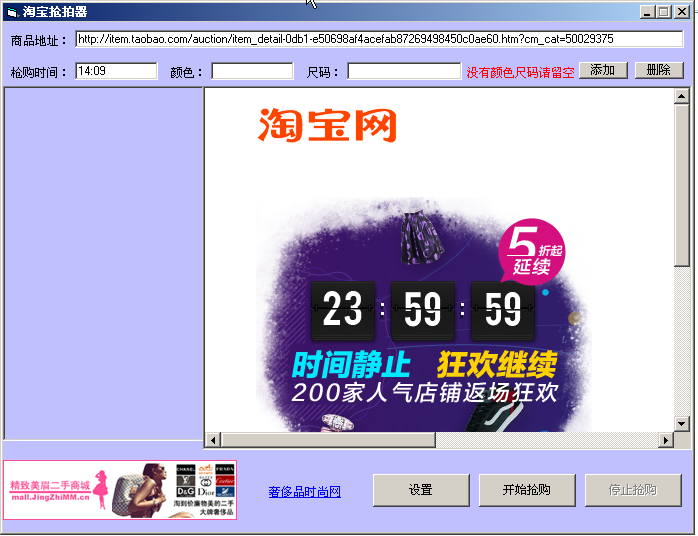The image size is (698, 536).
Task: Click the vertical scrollbar down arrow
Action: pyautogui.click(x=682, y=423)
